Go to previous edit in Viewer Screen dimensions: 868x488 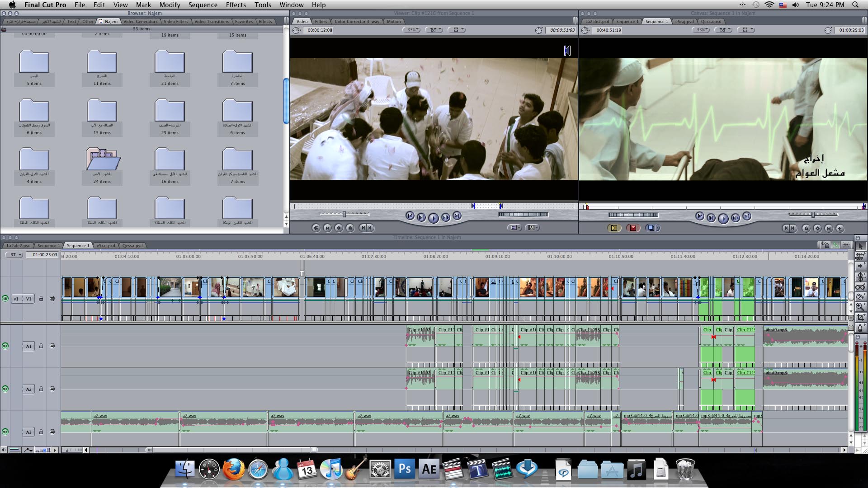coord(410,216)
